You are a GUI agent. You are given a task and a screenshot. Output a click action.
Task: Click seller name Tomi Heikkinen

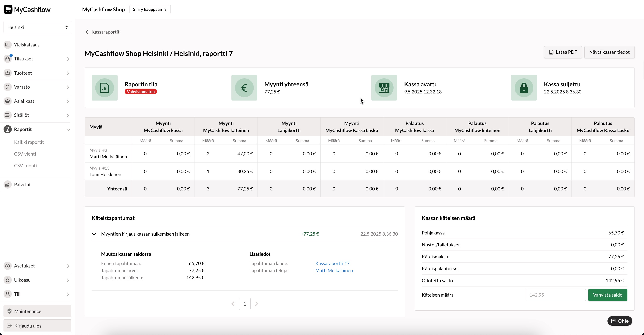click(105, 175)
